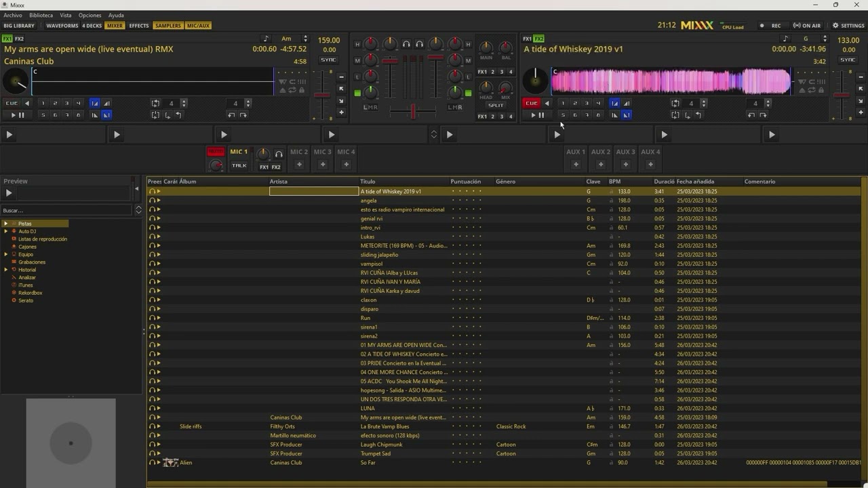The image size is (868, 488).
Task: Toggle left channel headphone cue in mixer
Action: pyautogui.click(x=406, y=44)
